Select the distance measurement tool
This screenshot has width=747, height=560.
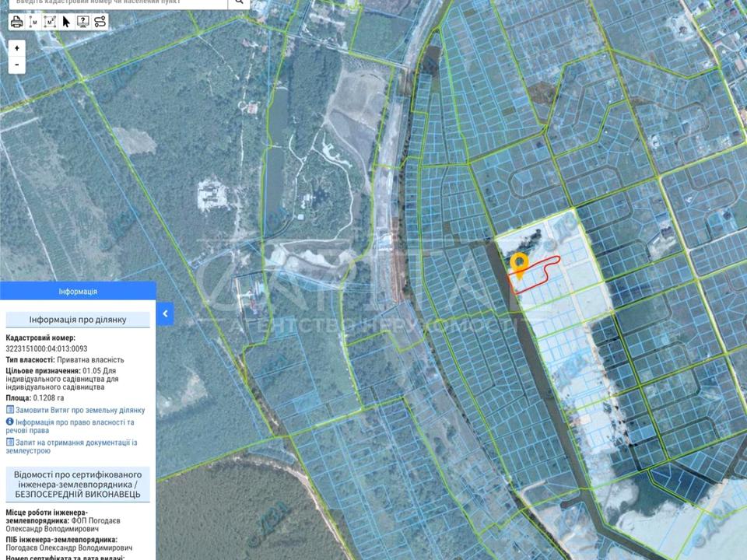tap(33, 22)
